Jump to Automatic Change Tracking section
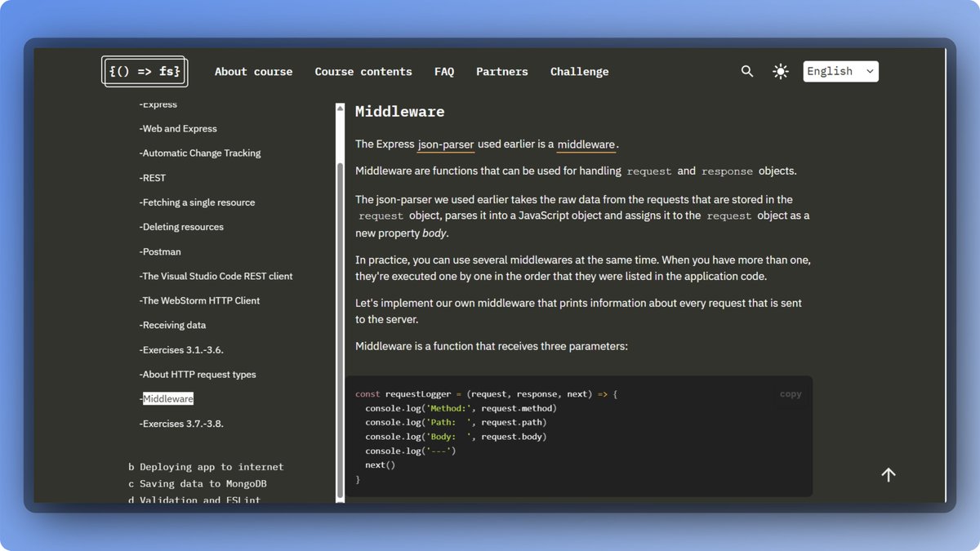980x551 pixels. click(x=200, y=153)
